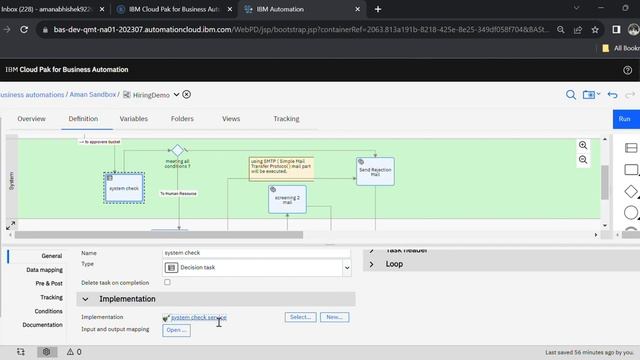Close the HiringDemo process editor
This screenshot has width=640, height=360.
pyautogui.click(x=187, y=94)
